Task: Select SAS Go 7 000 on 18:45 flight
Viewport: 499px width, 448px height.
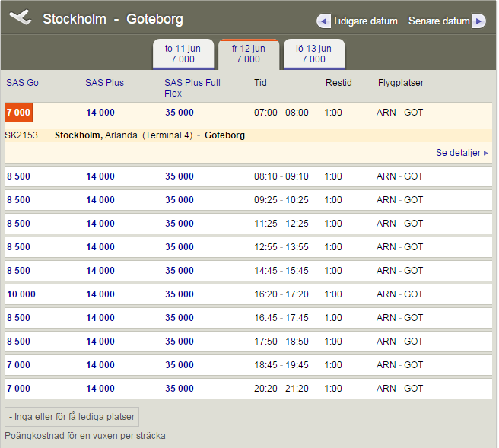Action: (18, 365)
